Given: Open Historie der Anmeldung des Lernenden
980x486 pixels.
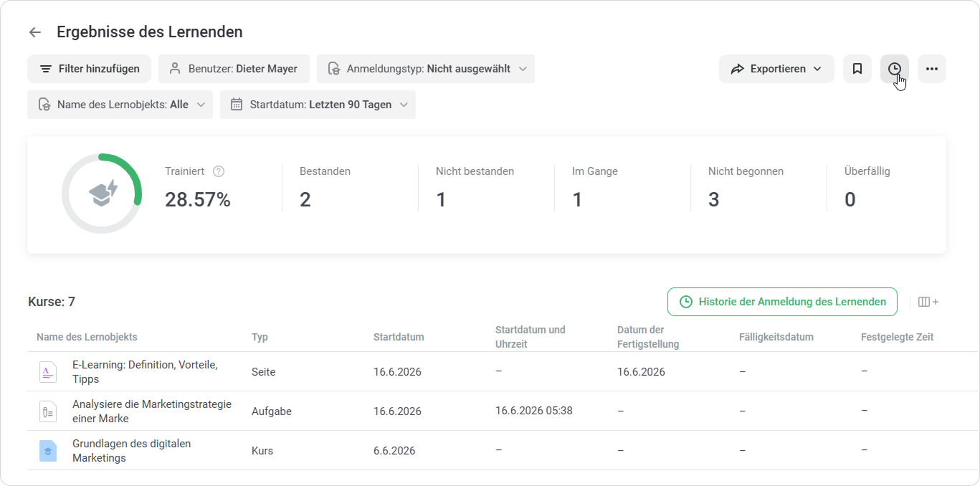Looking at the screenshot, I should (x=782, y=302).
